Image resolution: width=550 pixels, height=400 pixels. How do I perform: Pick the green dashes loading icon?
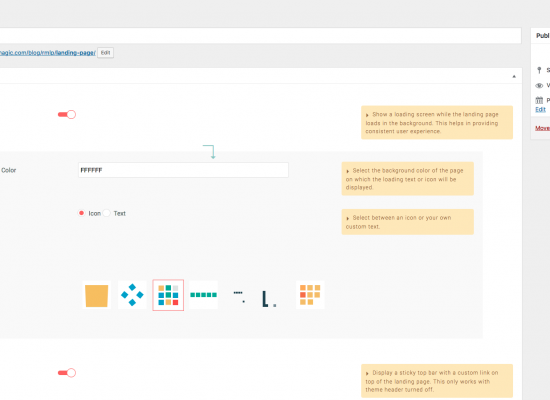203,295
